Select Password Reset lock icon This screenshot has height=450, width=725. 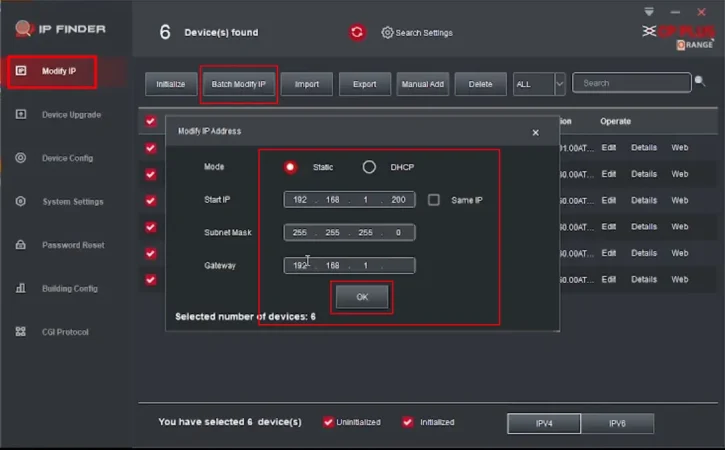20,245
